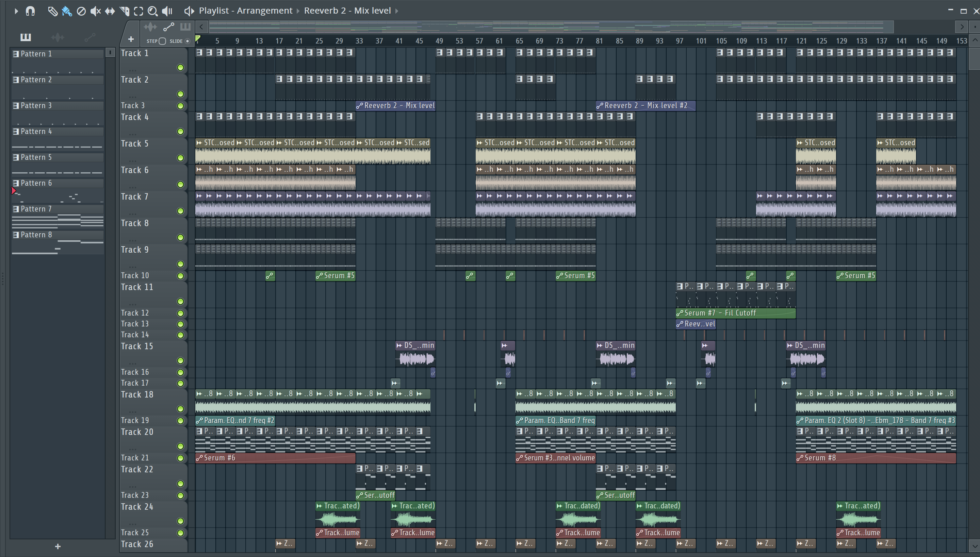Select the Serum #7 - Fil Cutoff clip
The width and height of the screenshot is (980, 557).
pos(736,313)
